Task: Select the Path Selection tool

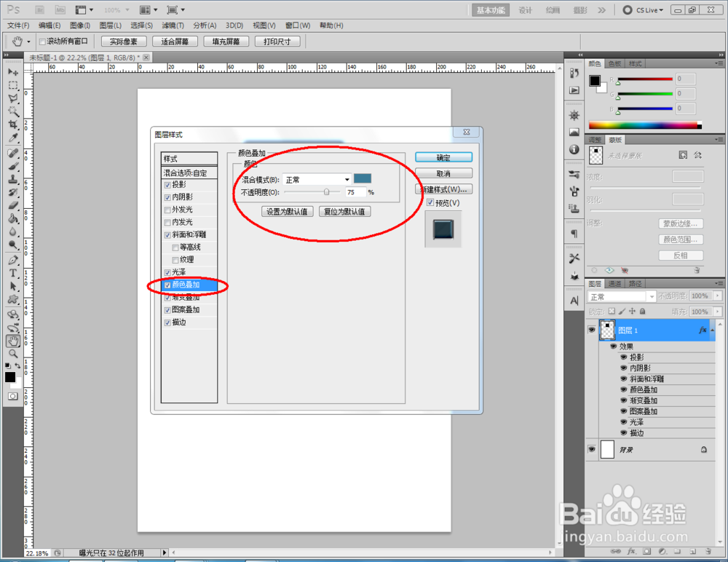Action: 13,286
